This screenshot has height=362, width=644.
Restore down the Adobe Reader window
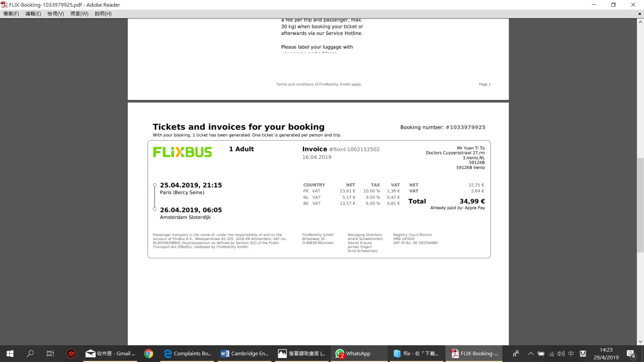[614, 5]
